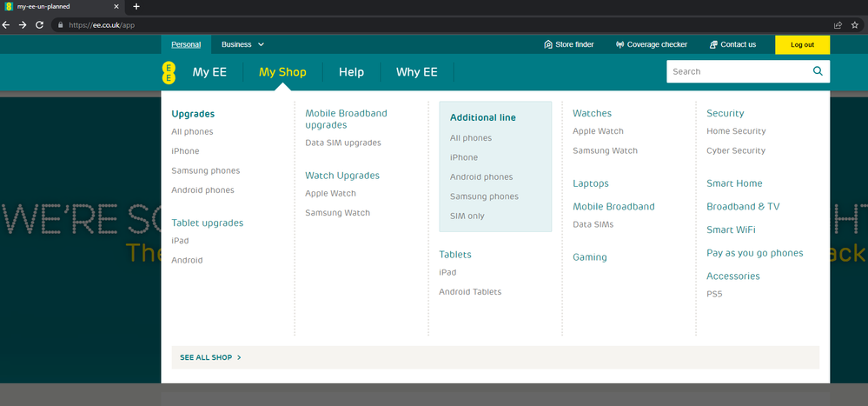The height and width of the screenshot is (406, 868).
Task: Click the EE logo icon
Action: tap(169, 72)
